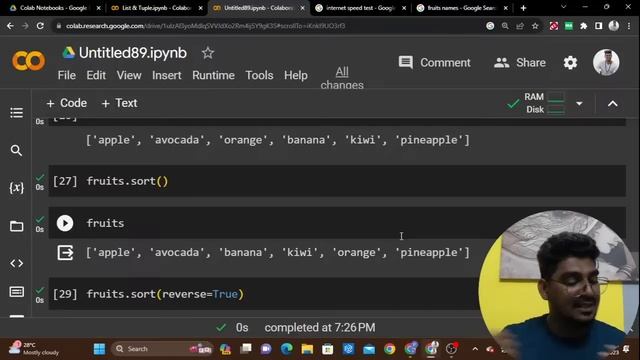This screenshot has height=360, width=640.
Task: Open the Insert menu
Action: coord(167,76)
